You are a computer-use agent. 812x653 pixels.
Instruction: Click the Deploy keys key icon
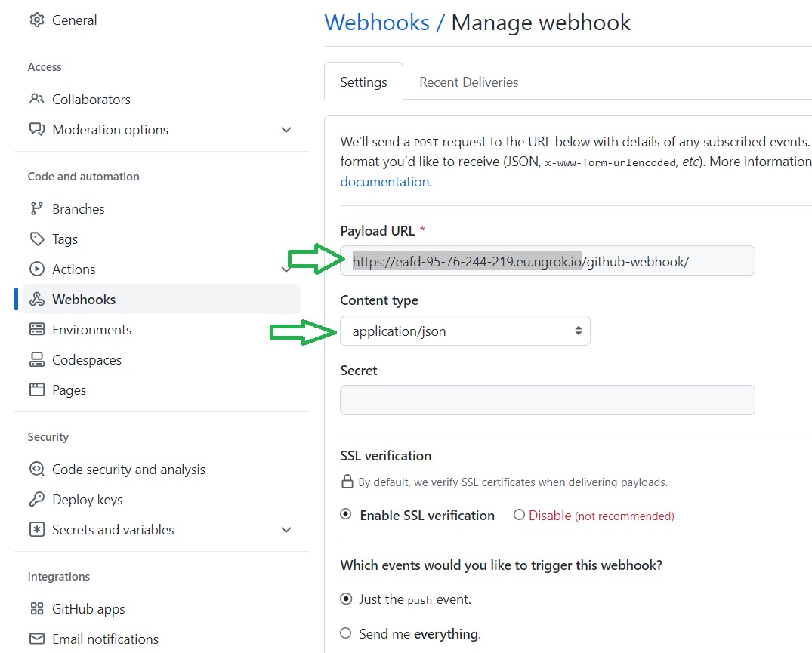pyautogui.click(x=36, y=500)
